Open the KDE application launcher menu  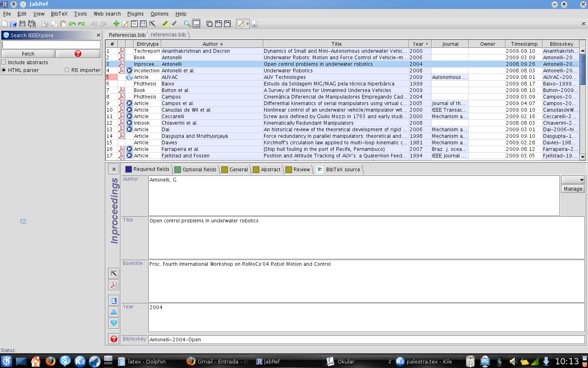pyautogui.click(x=7, y=361)
